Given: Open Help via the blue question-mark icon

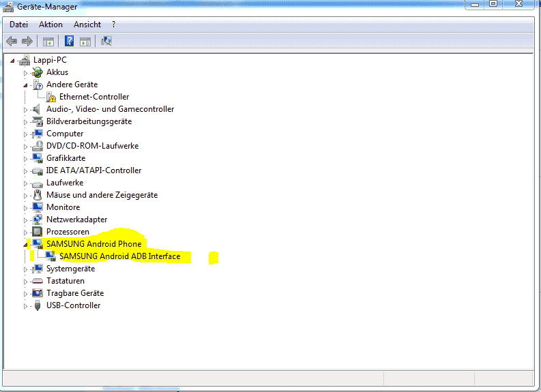Looking at the screenshot, I should (69, 41).
